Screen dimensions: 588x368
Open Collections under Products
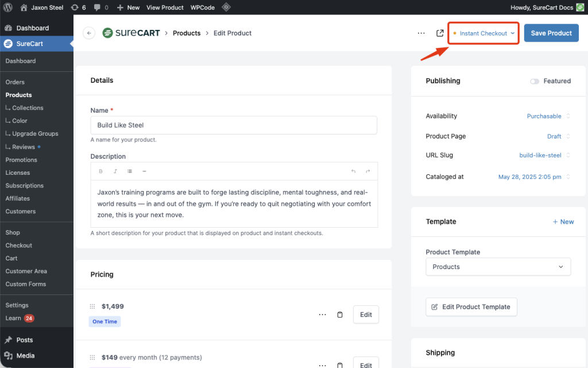point(28,108)
